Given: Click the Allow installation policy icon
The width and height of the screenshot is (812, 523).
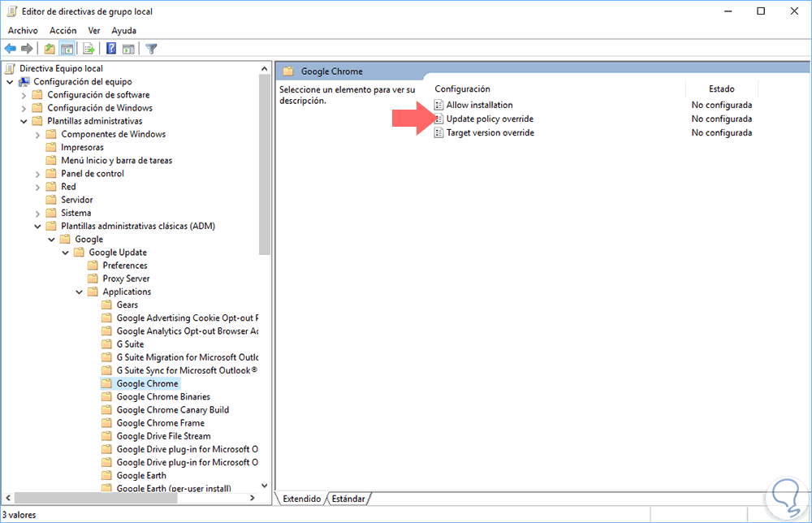Looking at the screenshot, I should point(438,105).
